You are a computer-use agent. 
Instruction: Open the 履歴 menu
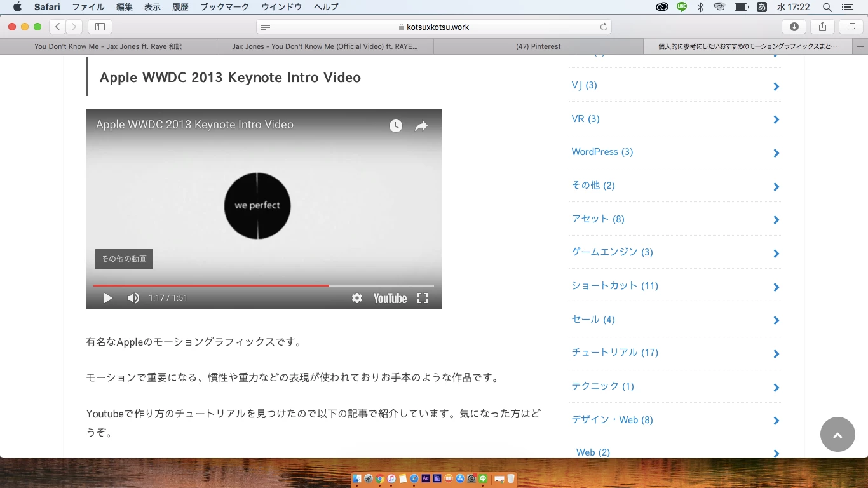point(180,7)
